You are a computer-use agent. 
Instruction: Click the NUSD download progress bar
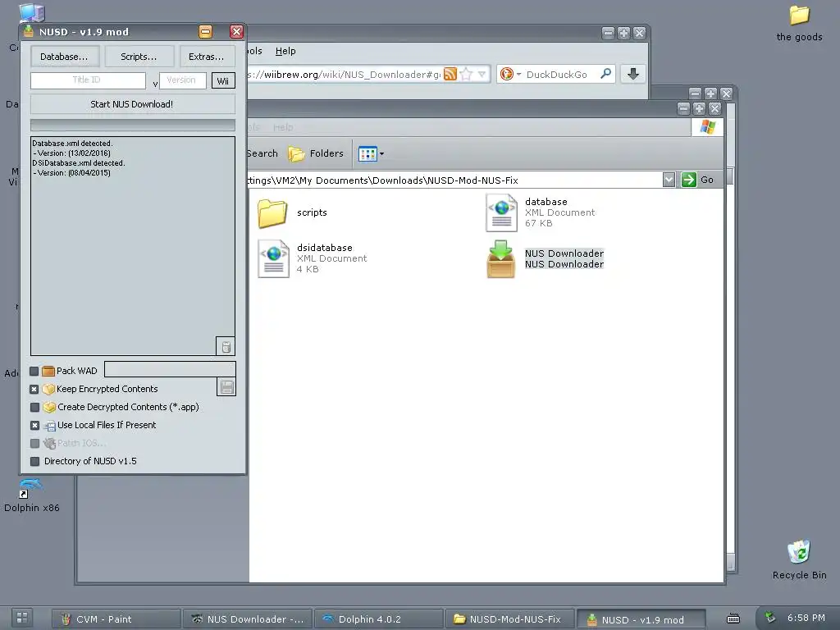(x=132, y=125)
